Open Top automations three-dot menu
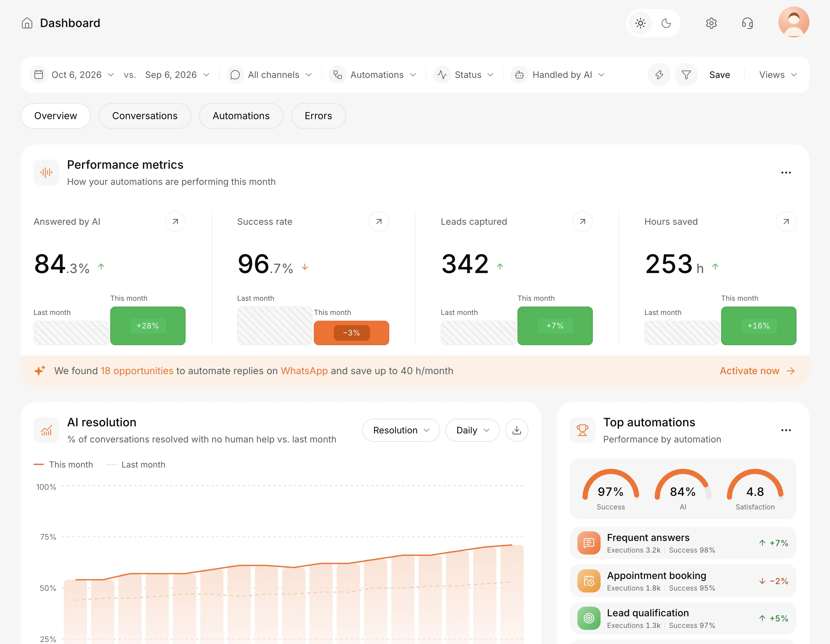Screen dimensions: 830x644 coord(786,430)
